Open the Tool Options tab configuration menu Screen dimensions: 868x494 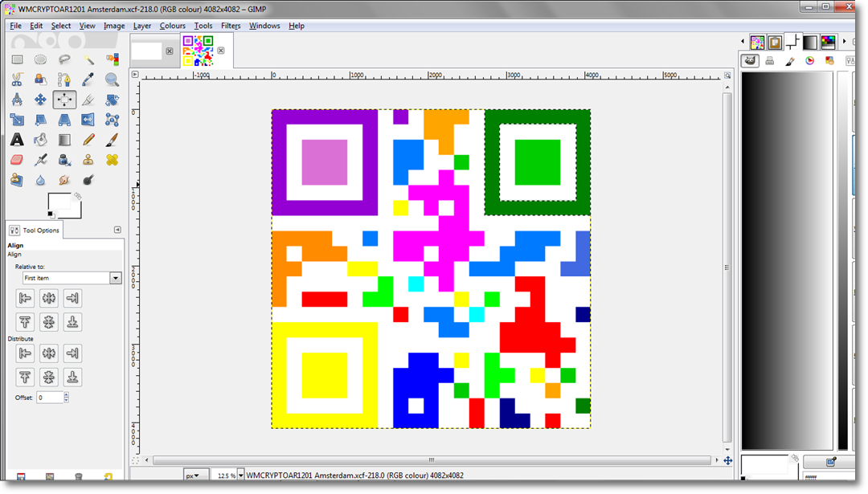click(x=117, y=230)
